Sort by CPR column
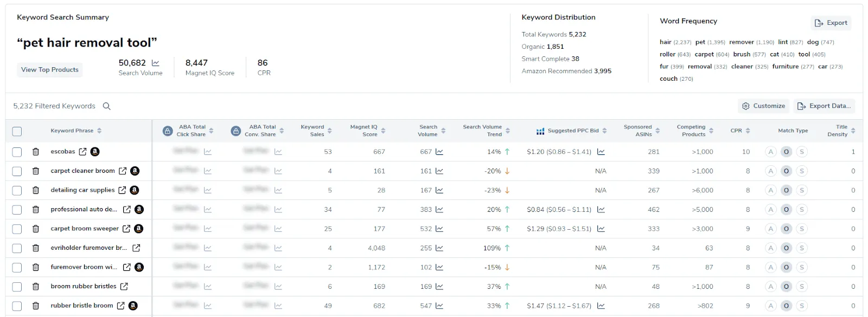This screenshot has width=868, height=317. click(748, 131)
